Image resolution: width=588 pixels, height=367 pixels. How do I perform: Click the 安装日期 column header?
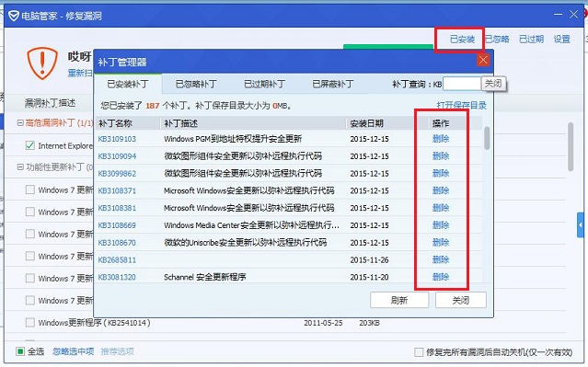point(366,123)
